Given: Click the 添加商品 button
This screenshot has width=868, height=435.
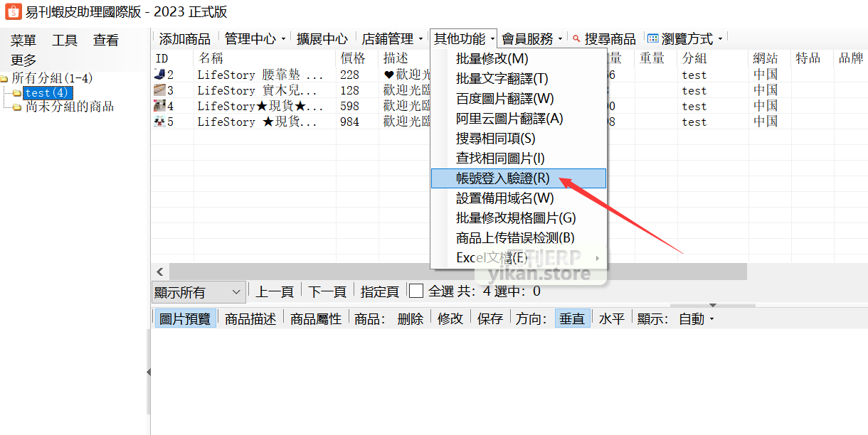Looking at the screenshot, I should [x=184, y=39].
